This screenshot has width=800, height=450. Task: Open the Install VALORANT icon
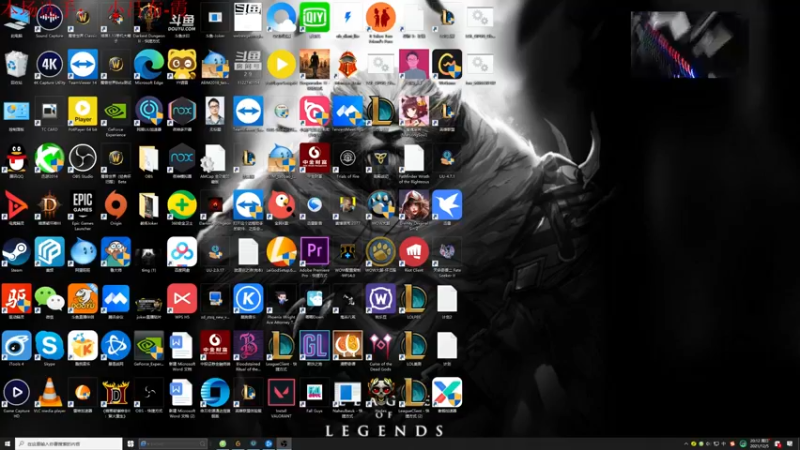click(x=281, y=393)
